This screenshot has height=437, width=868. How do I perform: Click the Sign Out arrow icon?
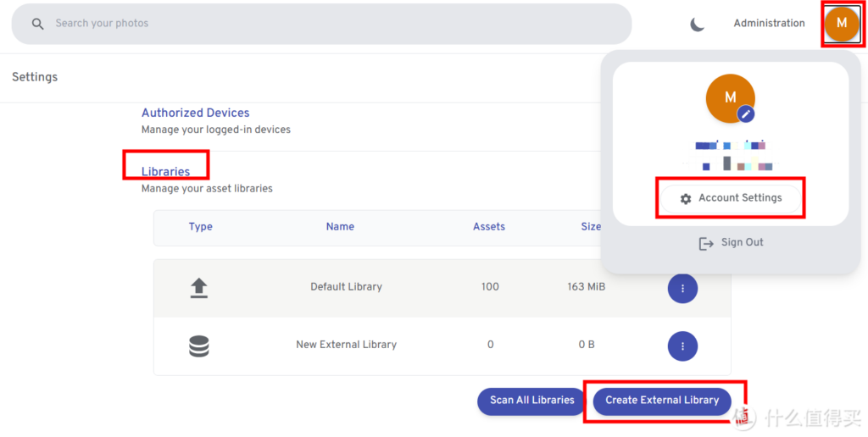[x=706, y=243]
